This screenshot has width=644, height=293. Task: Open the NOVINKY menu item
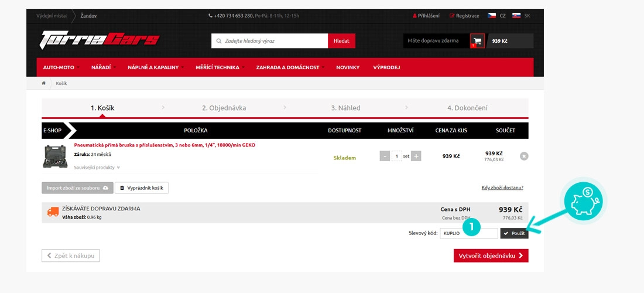click(x=348, y=67)
